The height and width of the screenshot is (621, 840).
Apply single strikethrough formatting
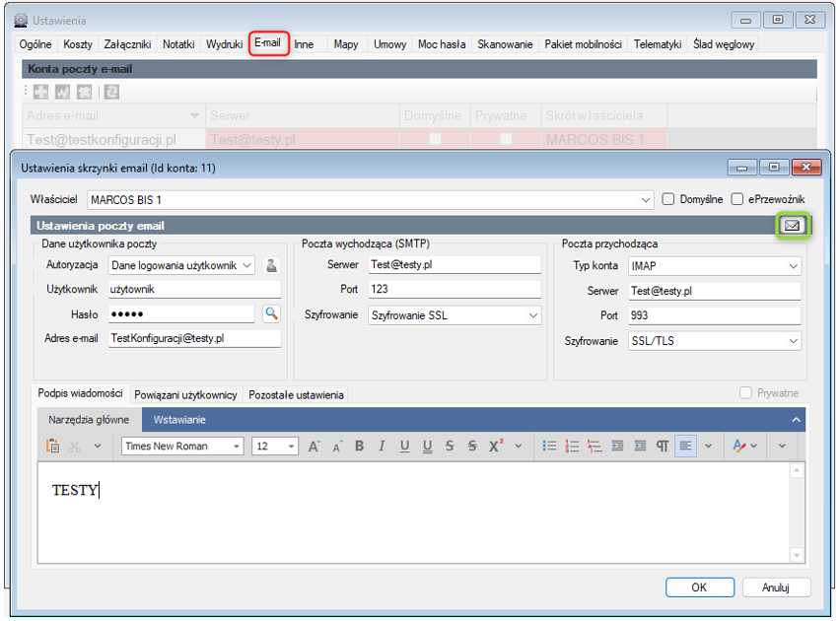click(450, 446)
